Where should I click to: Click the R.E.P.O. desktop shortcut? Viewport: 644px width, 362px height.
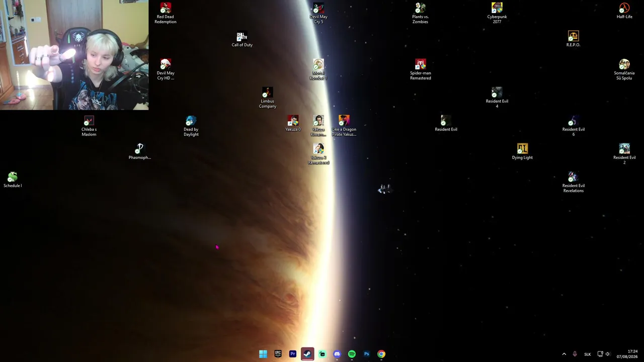pyautogui.click(x=573, y=39)
